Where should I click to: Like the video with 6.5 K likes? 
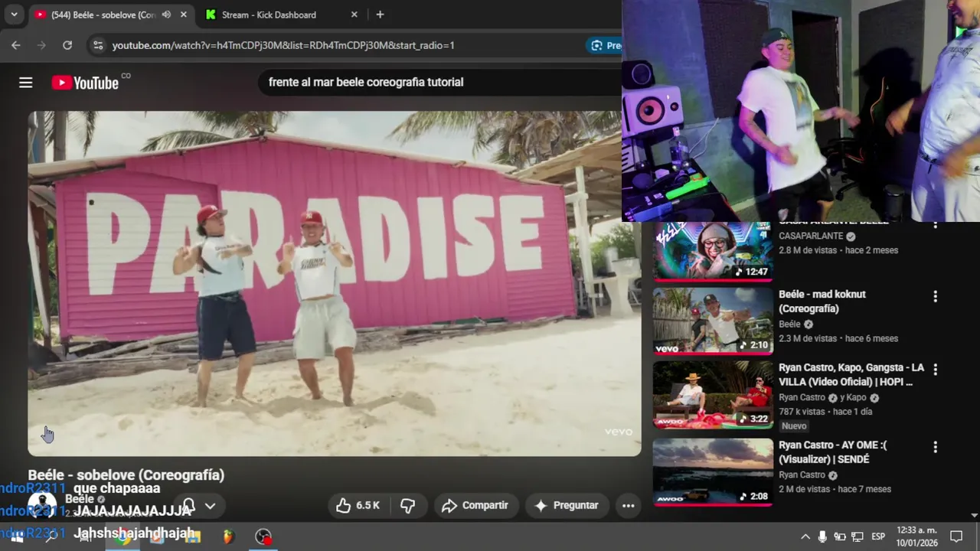(358, 505)
